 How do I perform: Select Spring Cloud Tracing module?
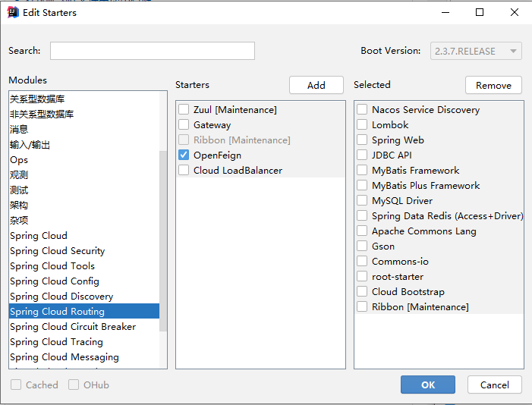pyautogui.click(x=83, y=341)
